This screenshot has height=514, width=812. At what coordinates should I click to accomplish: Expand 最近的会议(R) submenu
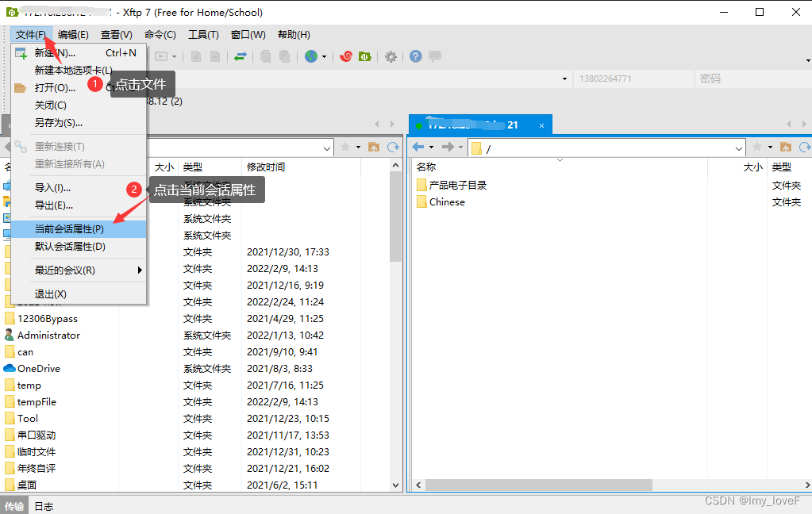[x=79, y=270]
